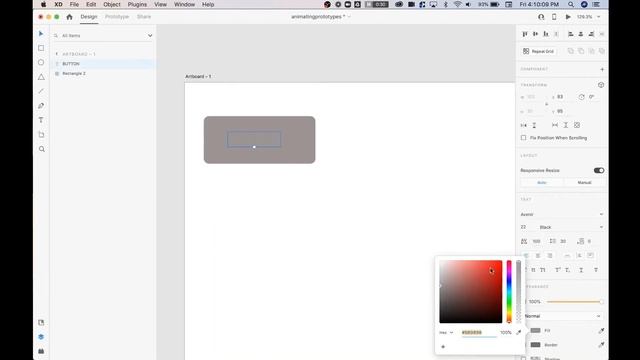Flip the selection horizontally
This screenshot has width=640, height=360.
[x=524, y=125]
